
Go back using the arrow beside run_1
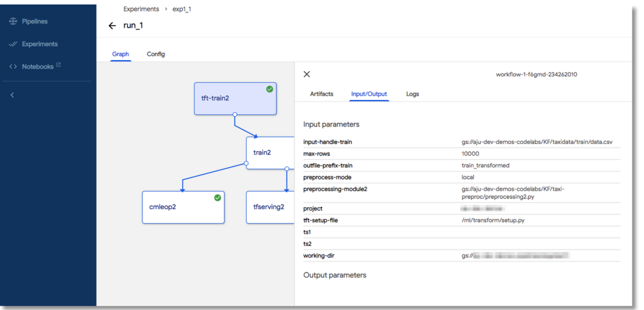(x=112, y=26)
